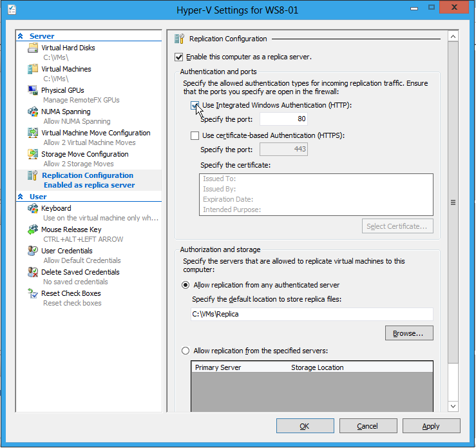476x448 pixels.
Task: Click 'Allow NUMA Spanning' text
Action: (x=77, y=121)
